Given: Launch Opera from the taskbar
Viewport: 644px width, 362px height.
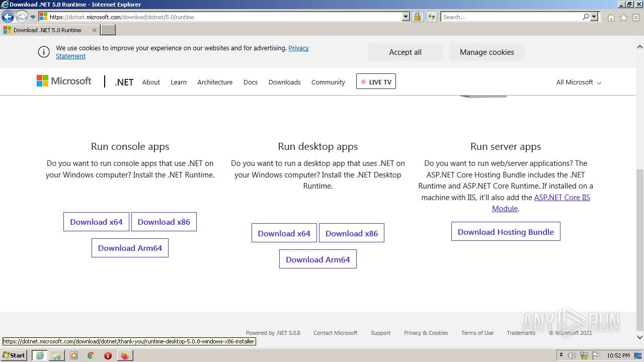Looking at the screenshot, I should pos(108,355).
